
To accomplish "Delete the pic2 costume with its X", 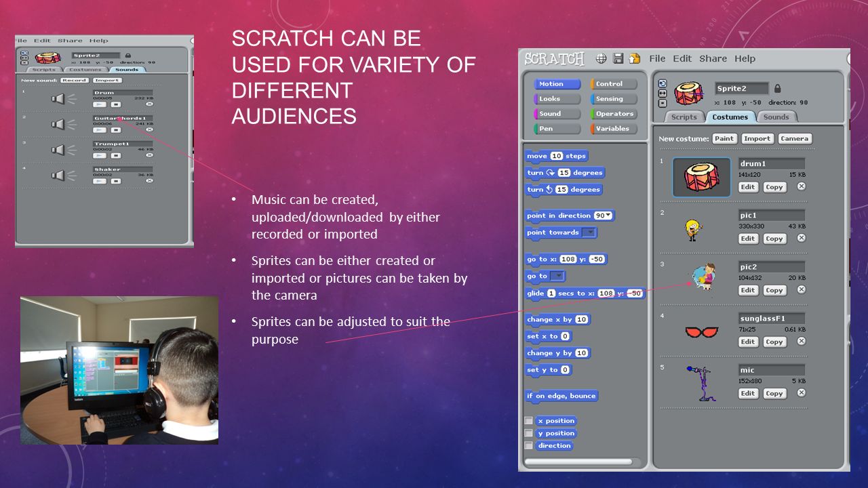I will 801,289.
